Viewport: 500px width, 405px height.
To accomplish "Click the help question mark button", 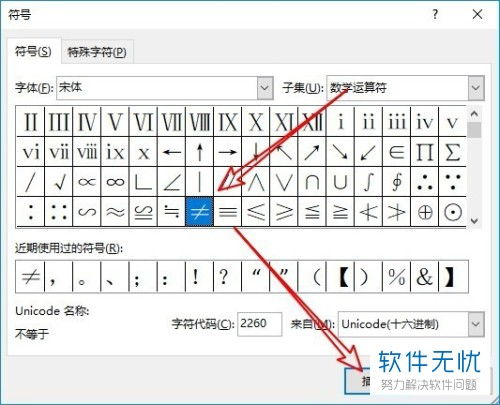I will click(x=435, y=14).
